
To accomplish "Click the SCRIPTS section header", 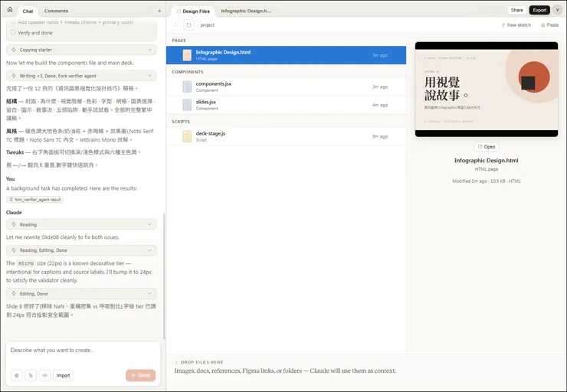I will 181,122.
